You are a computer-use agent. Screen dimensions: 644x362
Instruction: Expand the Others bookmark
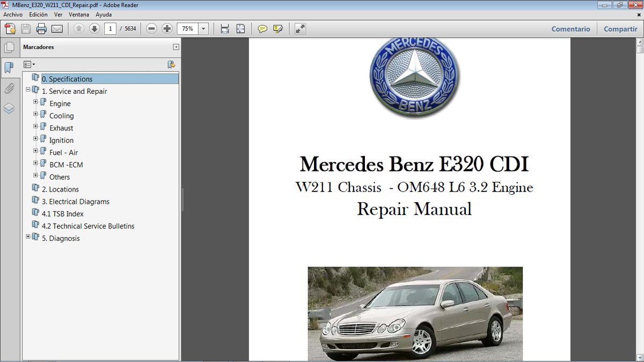[35, 175]
